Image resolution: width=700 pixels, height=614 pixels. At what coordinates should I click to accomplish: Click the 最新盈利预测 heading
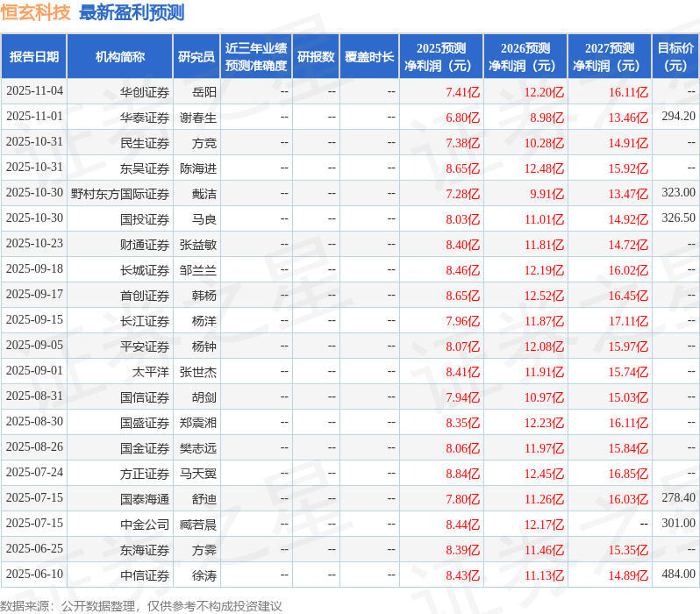[132, 12]
